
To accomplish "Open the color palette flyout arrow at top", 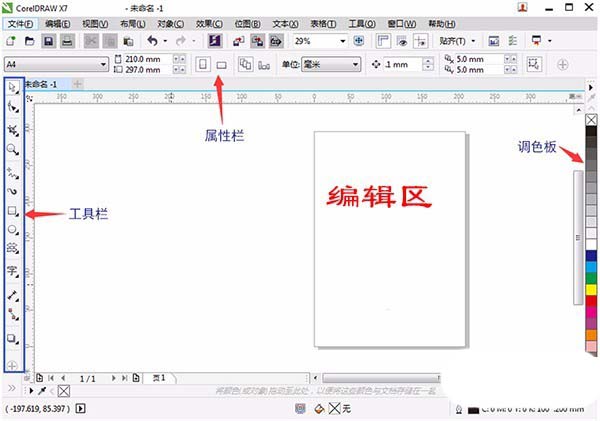I will point(591,88).
